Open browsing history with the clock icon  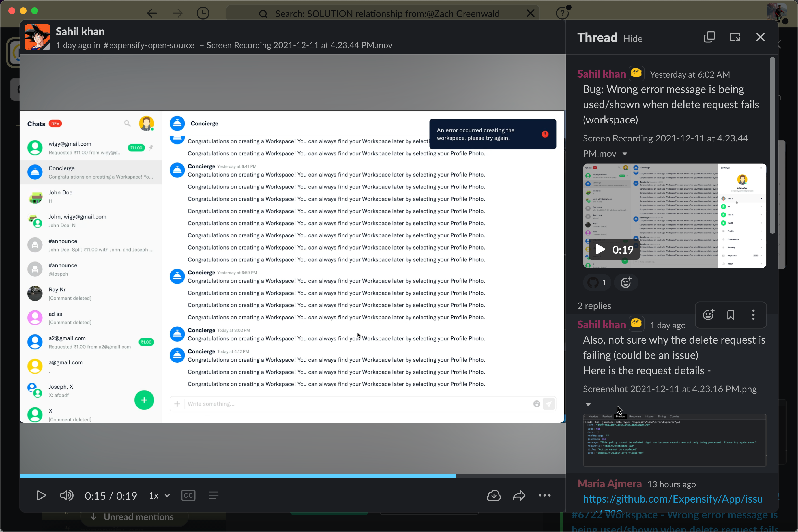[203, 13]
